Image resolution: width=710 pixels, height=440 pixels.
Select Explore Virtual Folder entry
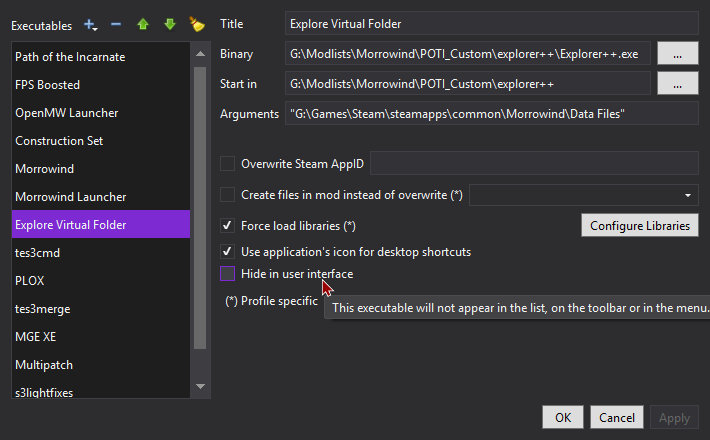pos(101,225)
